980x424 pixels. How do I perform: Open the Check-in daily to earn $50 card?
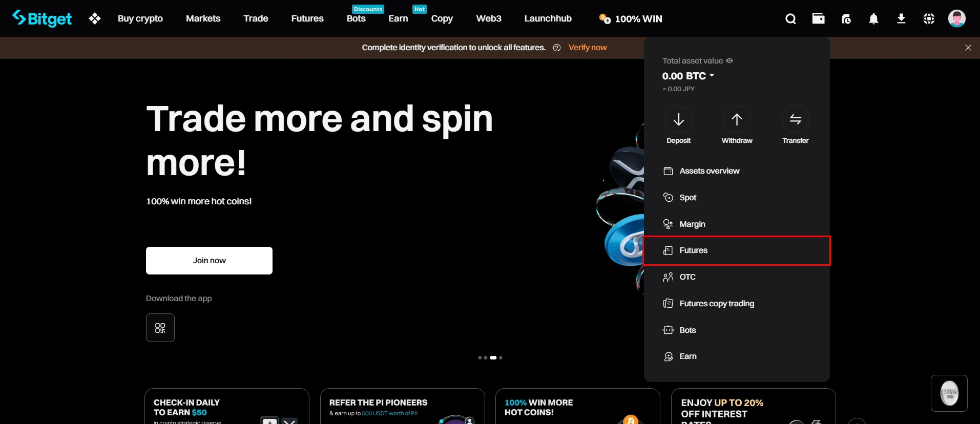point(227,407)
